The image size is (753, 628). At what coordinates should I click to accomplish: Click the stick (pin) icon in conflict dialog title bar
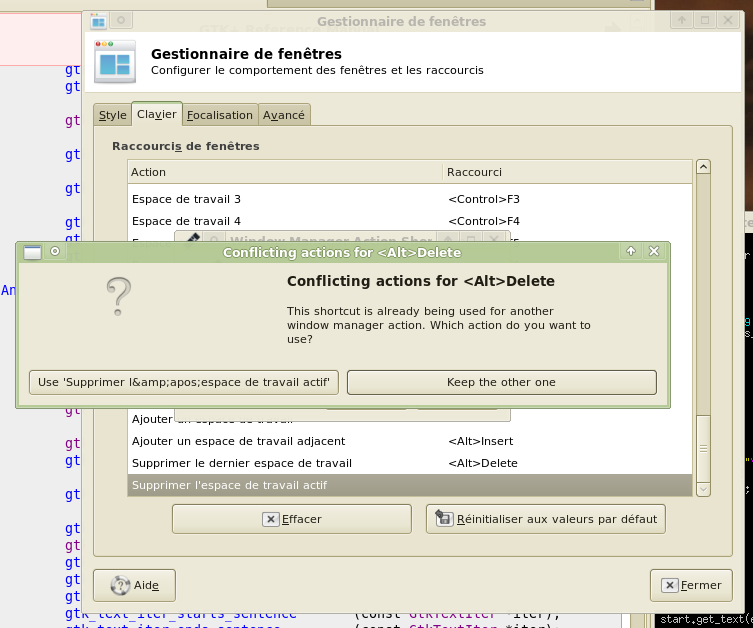coord(55,252)
